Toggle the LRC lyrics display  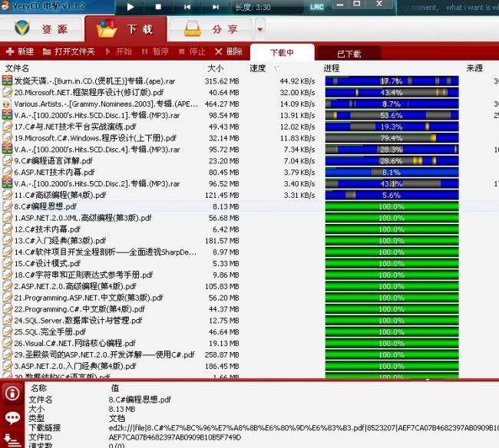[x=316, y=7]
